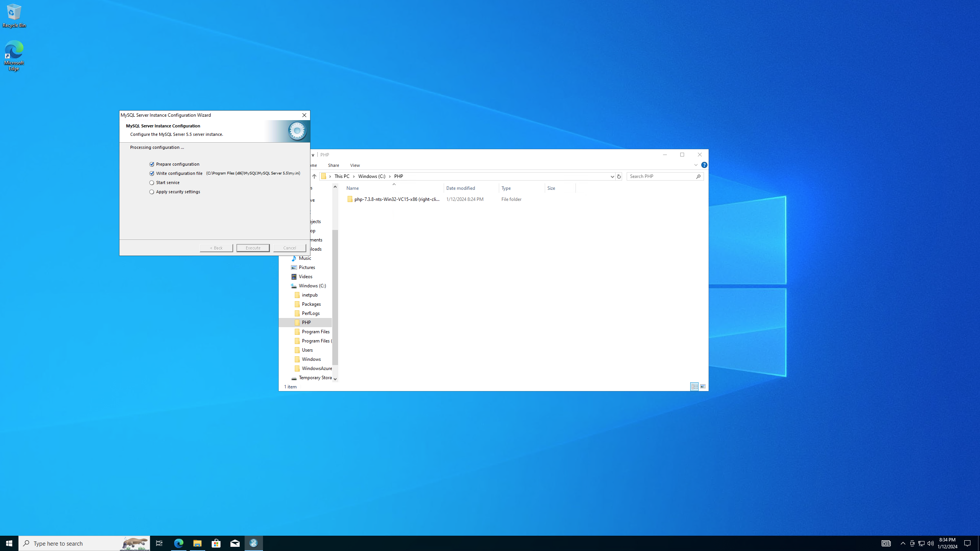
Task: Open Mail app from the taskbar
Action: point(235,543)
